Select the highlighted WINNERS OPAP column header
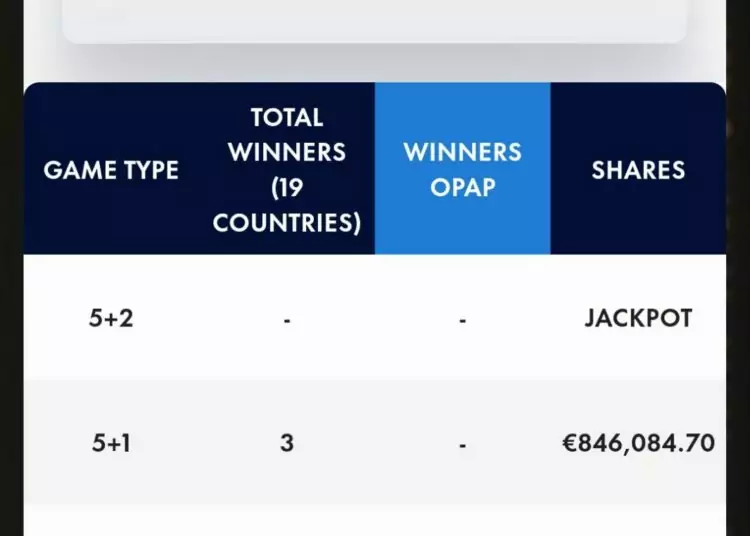The height and width of the screenshot is (536, 750). (x=462, y=169)
